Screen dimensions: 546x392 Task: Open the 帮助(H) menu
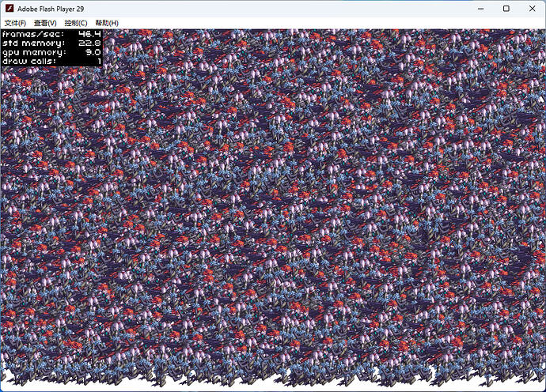pyautogui.click(x=107, y=23)
